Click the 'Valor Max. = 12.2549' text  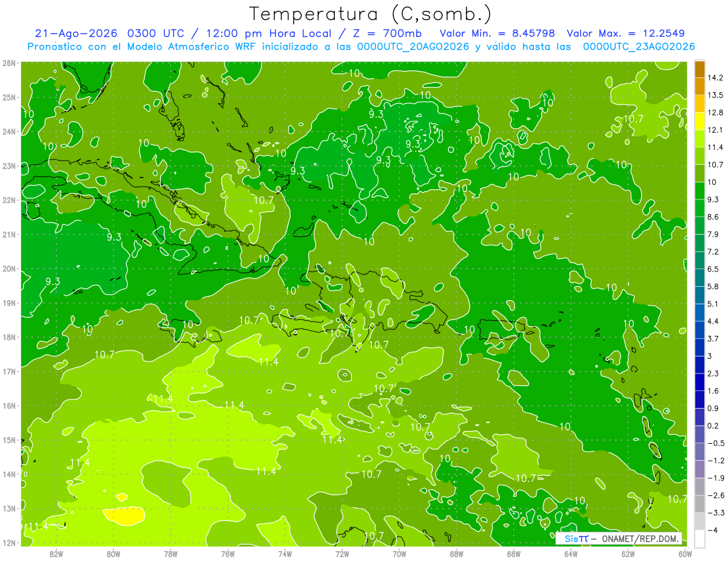tap(627, 33)
